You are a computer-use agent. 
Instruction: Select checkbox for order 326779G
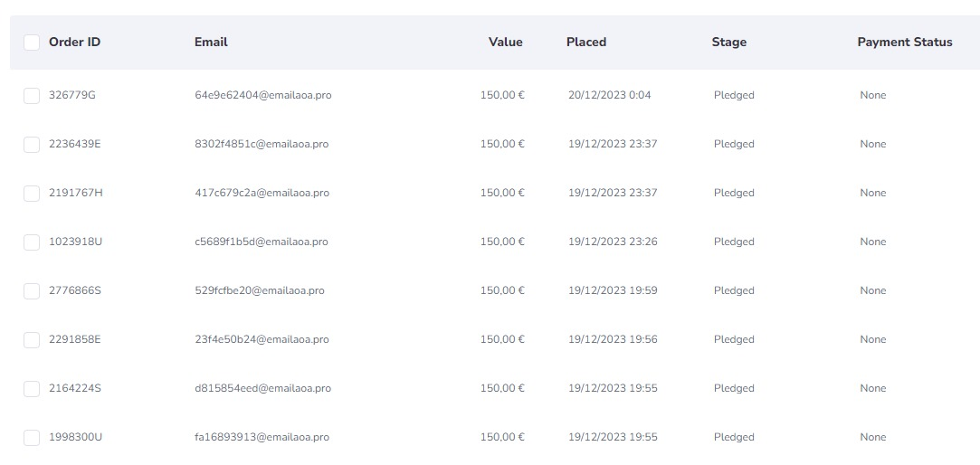point(32,96)
